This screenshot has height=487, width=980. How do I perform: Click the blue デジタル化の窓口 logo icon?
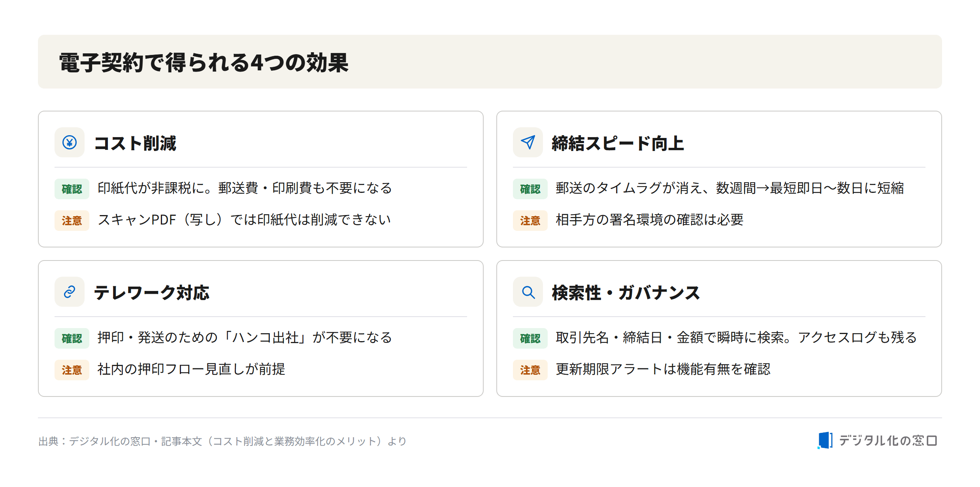tap(825, 440)
